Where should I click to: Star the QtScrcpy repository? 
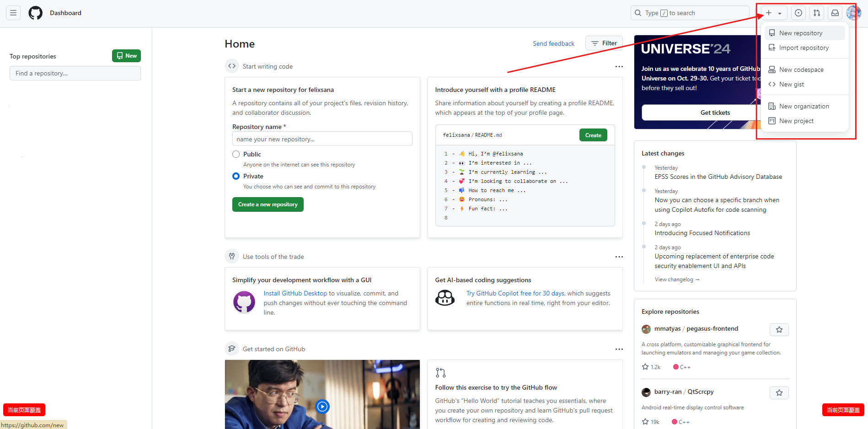(x=779, y=392)
